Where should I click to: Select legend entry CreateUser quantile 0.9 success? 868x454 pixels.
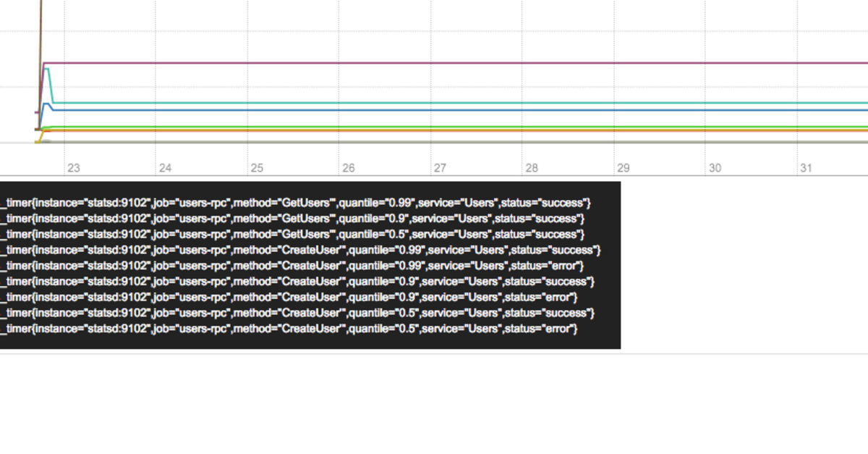pyautogui.click(x=297, y=281)
